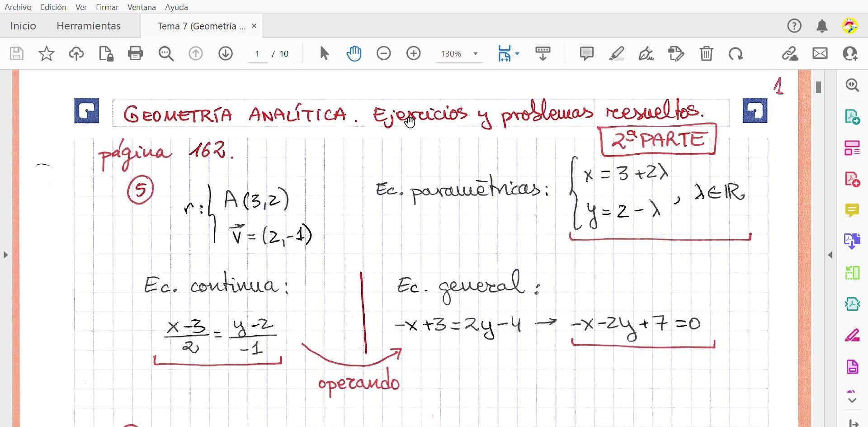Select the Tema 7 (Geometría document tab
Image resolution: width=868 pixels, height=427 pixels.
click(x=202, y=26)
